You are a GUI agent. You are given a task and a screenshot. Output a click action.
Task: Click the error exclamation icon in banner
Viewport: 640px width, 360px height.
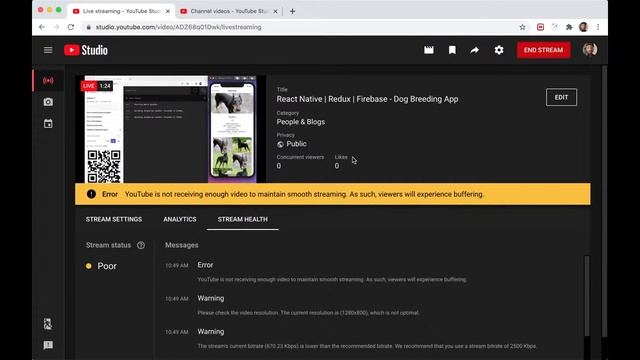(x=91, y=194)
